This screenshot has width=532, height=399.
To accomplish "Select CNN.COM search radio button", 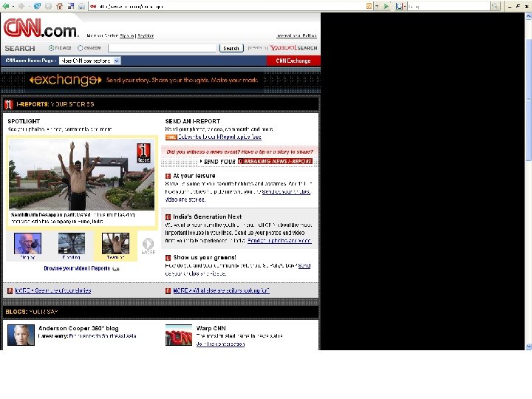I will [81, 48].
